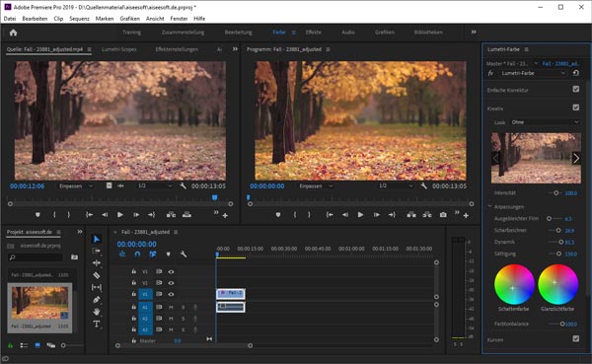
Task: Play the Source monitor clip
Action: click(120, 214)
